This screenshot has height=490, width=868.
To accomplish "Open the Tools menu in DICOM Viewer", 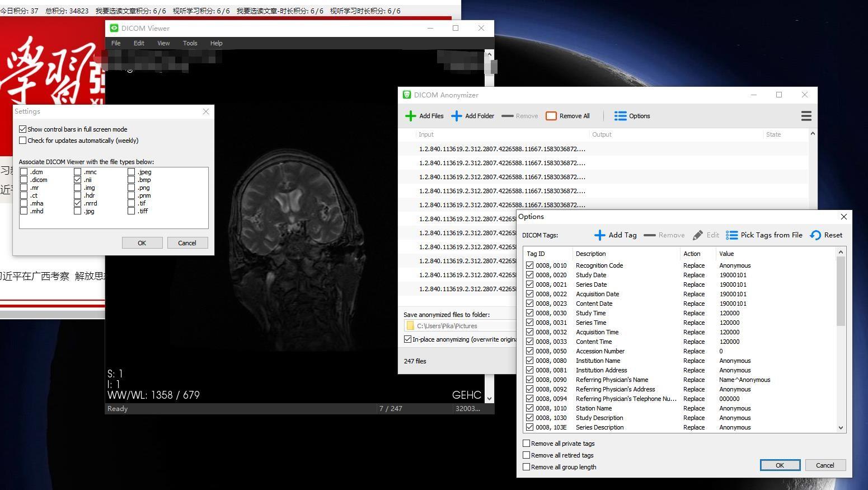I will [190, 43].
